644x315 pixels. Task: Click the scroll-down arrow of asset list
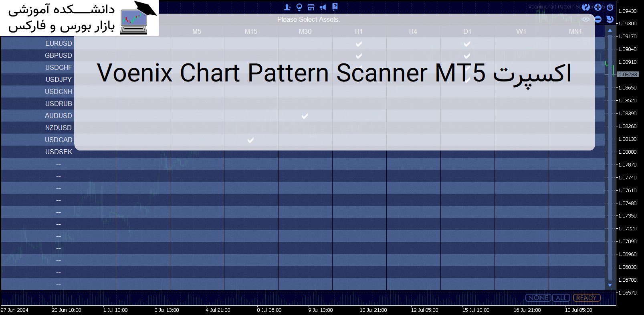pyautogui.click(x=610, y=285)
